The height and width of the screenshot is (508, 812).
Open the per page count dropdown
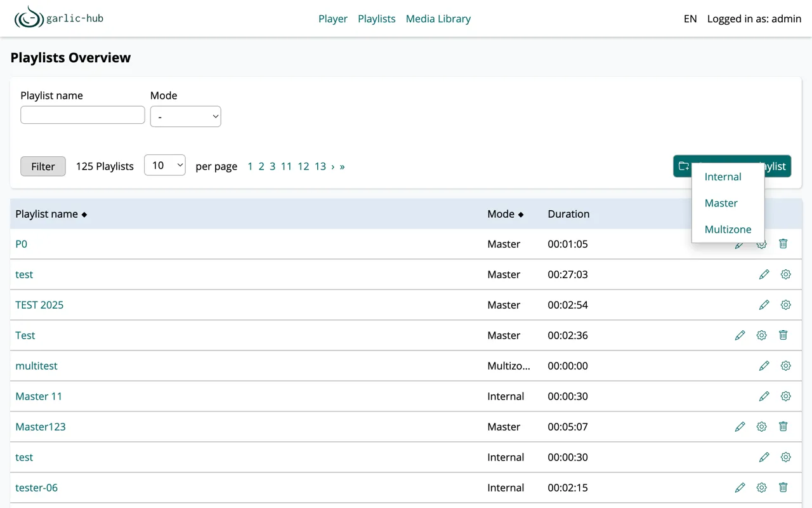[x=165, y=165]
